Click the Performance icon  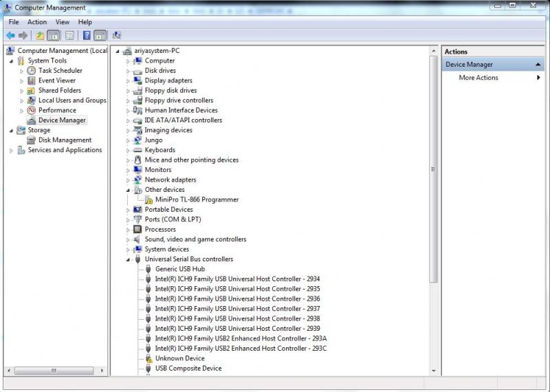(x=31, y=110)
